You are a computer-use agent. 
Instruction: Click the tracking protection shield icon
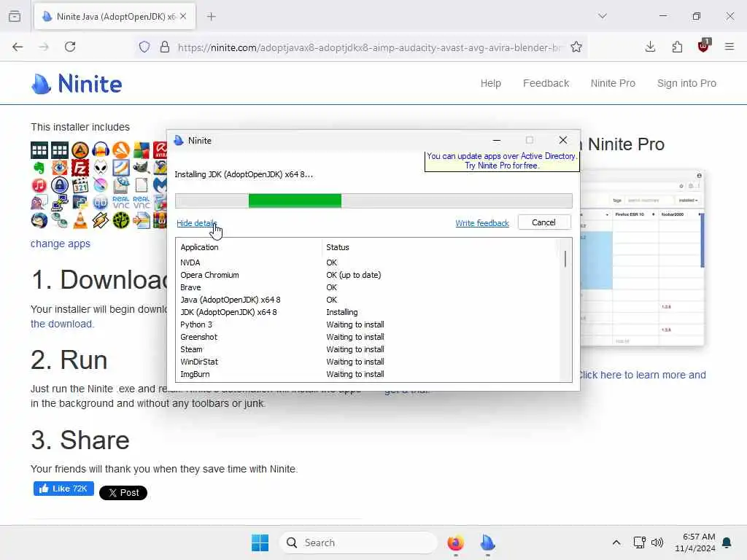[144, 47]
